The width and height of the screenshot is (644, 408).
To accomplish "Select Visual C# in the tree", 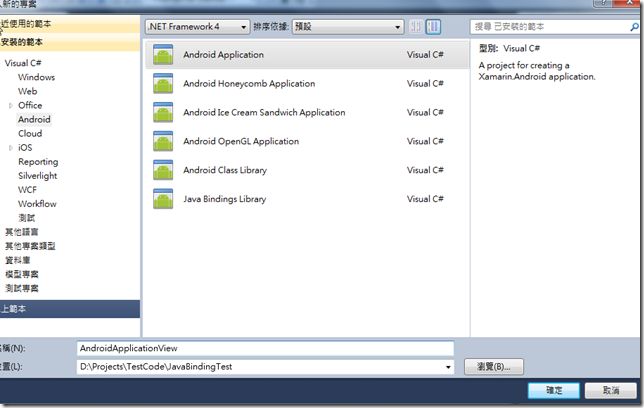I will (x=23, y=63).
